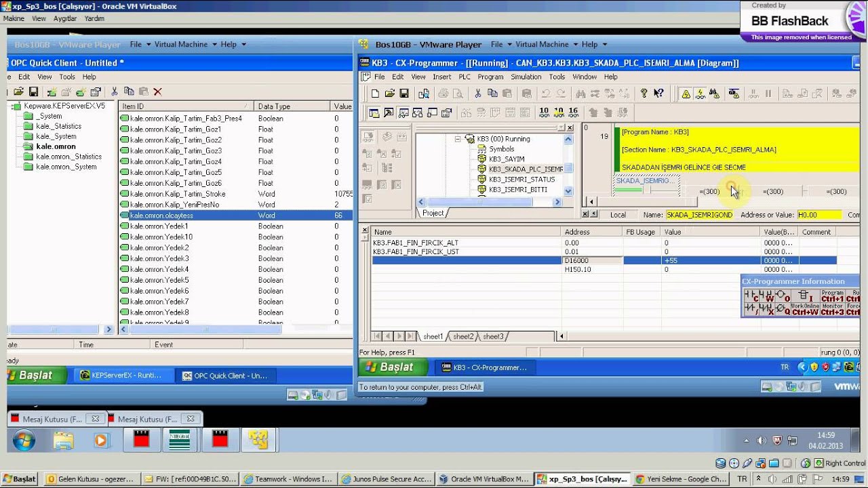Click Print preview icon in CX-Programmer
This screenshot has width=868, height=488.
coord(458,94)
